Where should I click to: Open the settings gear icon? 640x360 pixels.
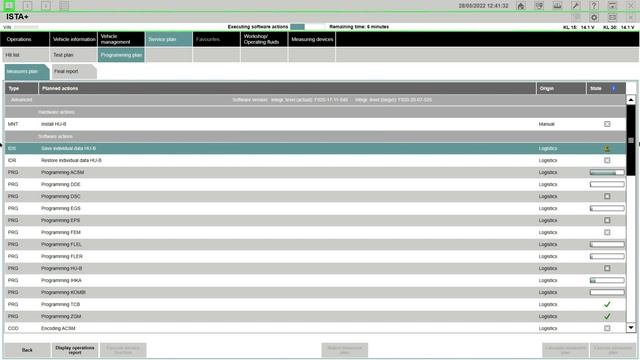[594, 18]
